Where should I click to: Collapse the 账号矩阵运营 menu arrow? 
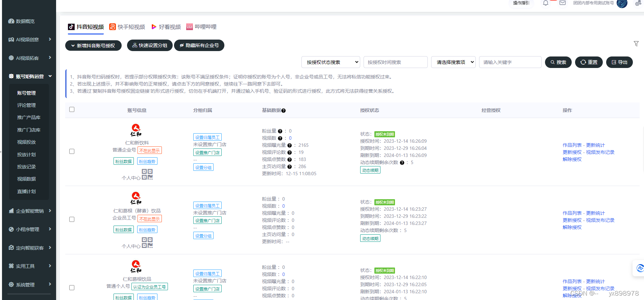tap(50, 76)
